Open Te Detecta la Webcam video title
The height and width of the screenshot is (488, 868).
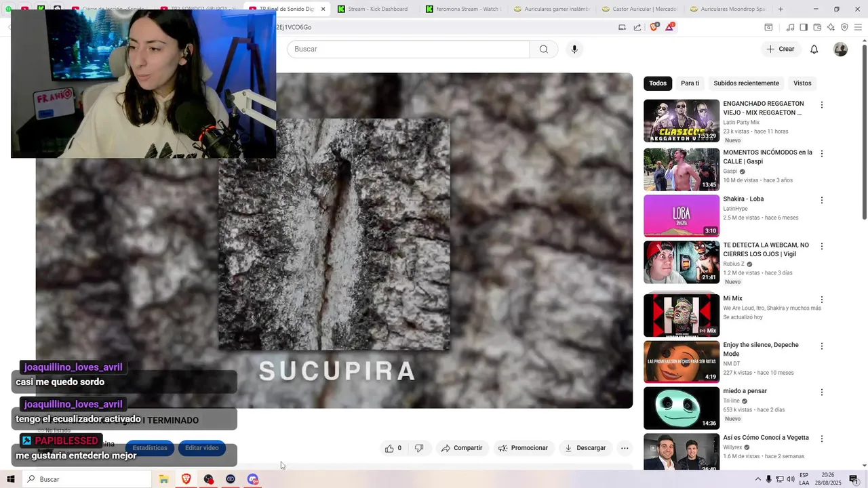[766, 249]
